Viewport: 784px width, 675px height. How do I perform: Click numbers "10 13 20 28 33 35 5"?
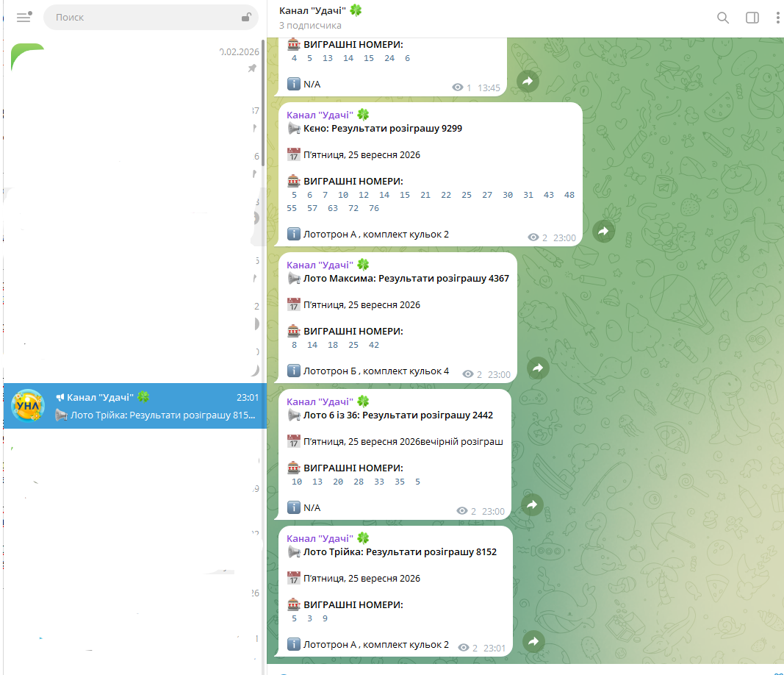[356, 482]
